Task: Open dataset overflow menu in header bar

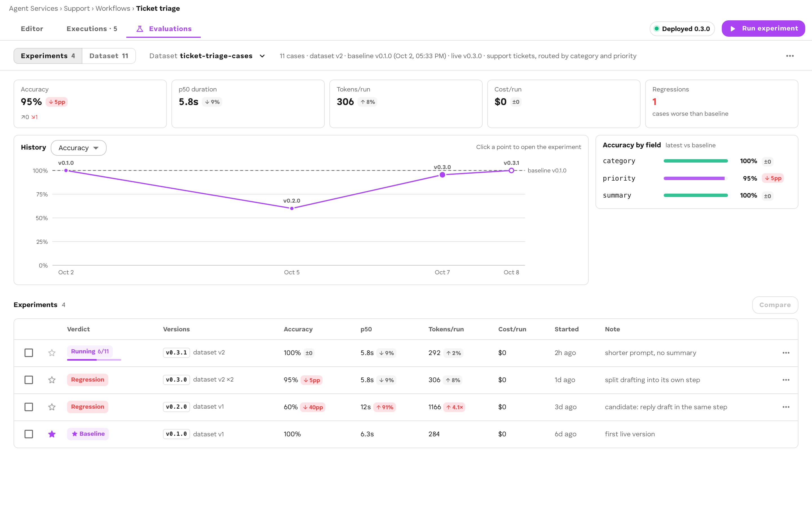Action: click(790, 56)
